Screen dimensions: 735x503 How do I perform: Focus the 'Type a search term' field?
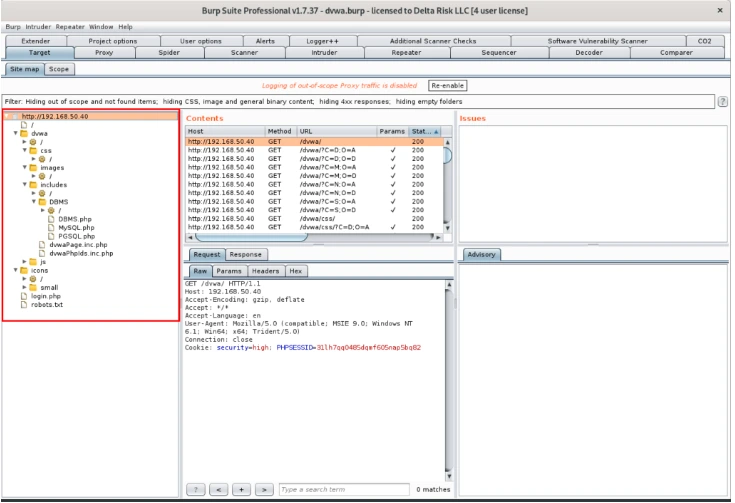[344, 490]
